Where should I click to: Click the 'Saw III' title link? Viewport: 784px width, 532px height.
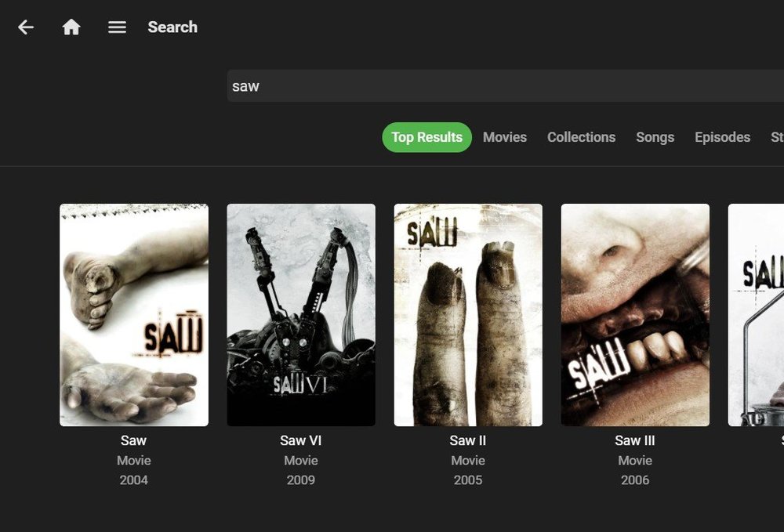[x=635, y=440]
